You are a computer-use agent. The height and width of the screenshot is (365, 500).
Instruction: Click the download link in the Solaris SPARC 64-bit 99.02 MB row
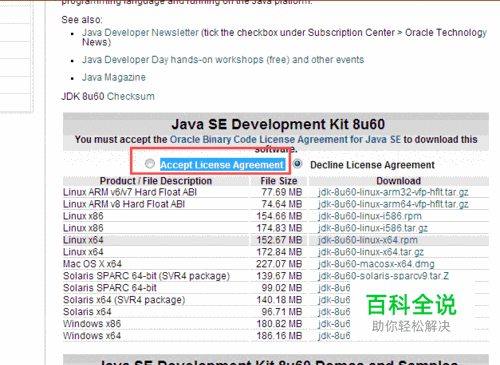click(x=334, y=288)
